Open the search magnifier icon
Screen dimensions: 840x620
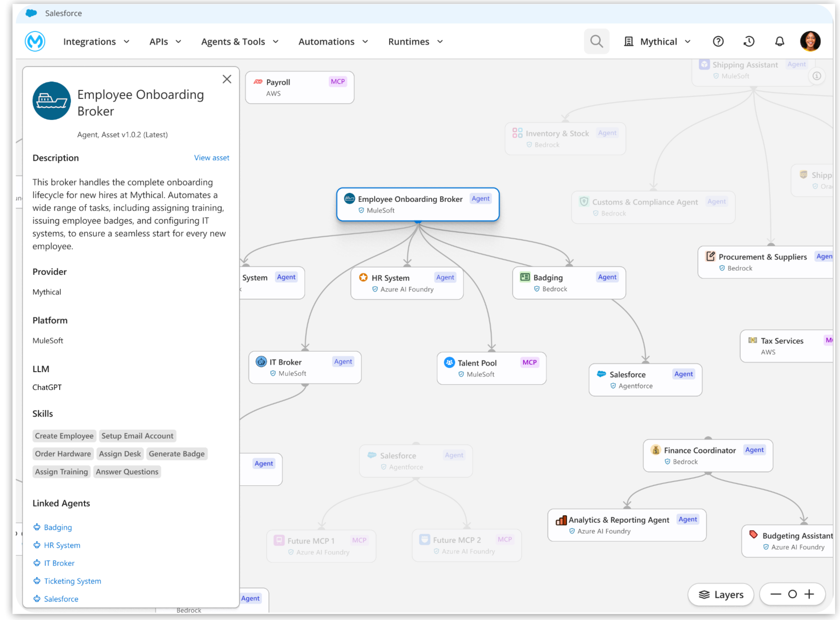pyautogui.click(x=597, y=41)
